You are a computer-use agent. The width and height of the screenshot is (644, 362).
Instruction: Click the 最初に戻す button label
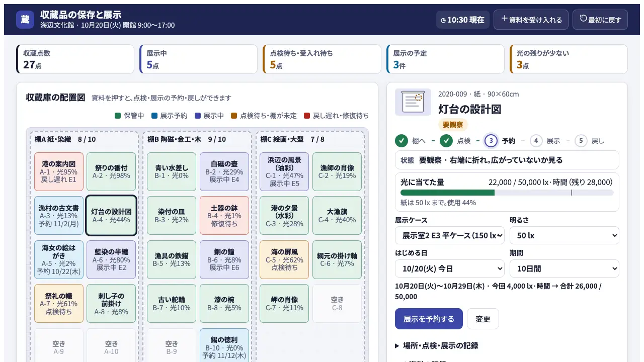[605, 20]
